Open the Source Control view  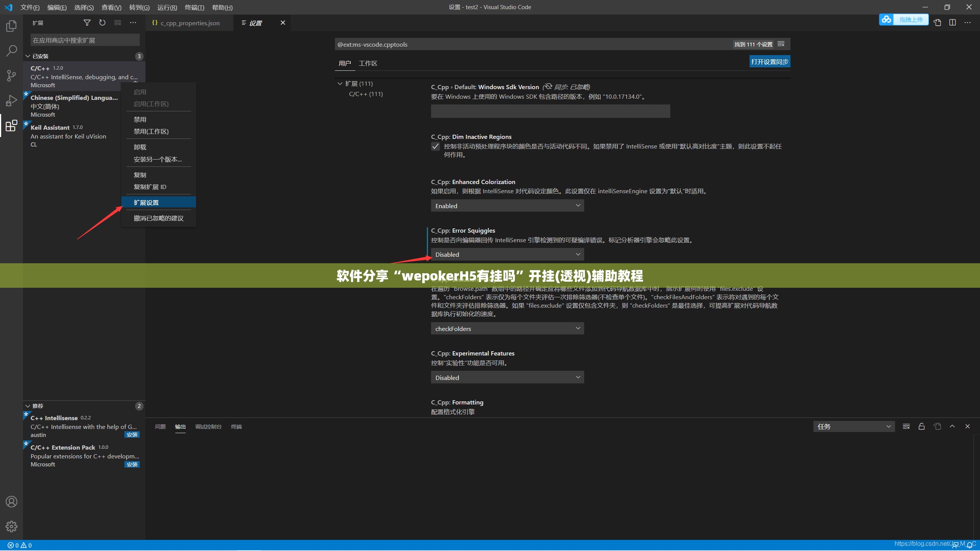coord(11,75)
